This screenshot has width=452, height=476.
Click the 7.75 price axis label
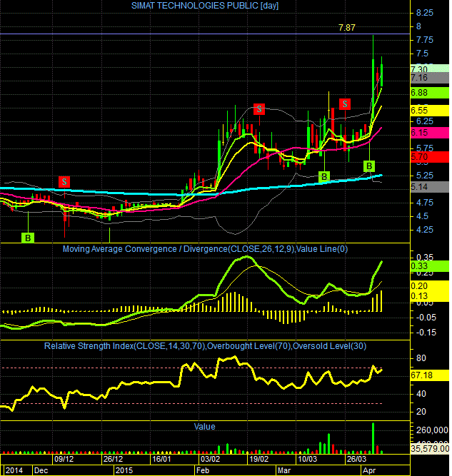[425, 40]
